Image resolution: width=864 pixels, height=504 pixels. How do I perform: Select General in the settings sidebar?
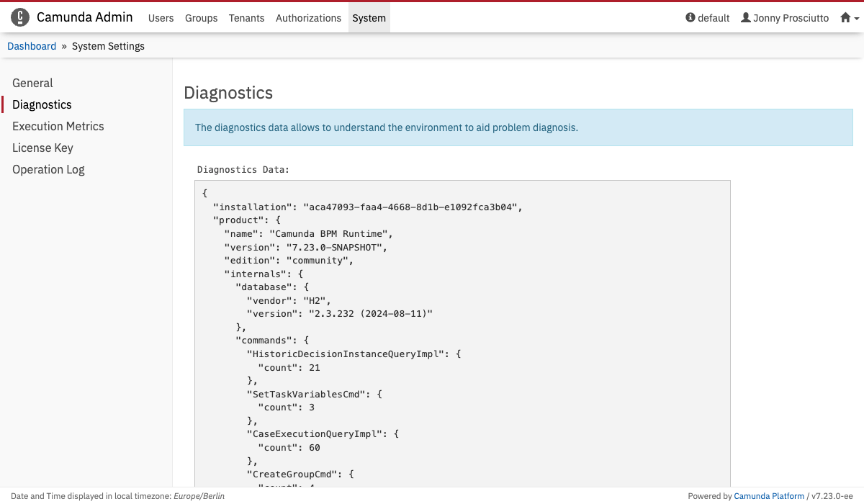click(32, 83)
